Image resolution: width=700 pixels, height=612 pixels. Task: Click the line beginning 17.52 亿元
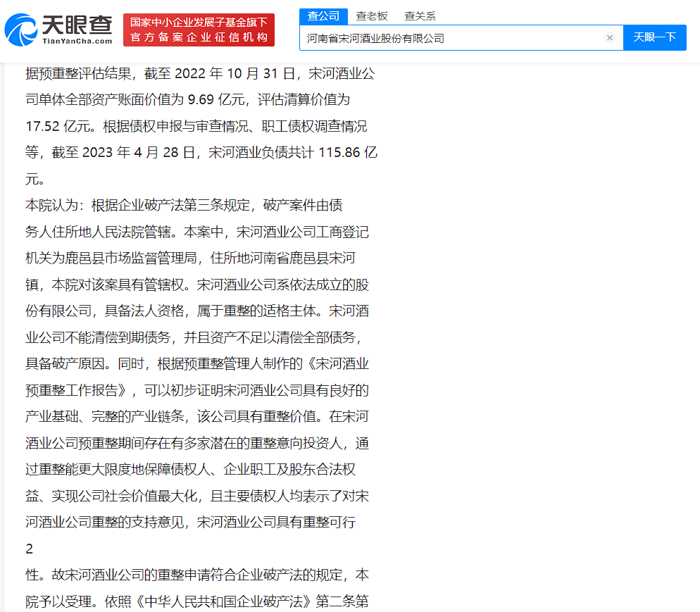(196, 126)
